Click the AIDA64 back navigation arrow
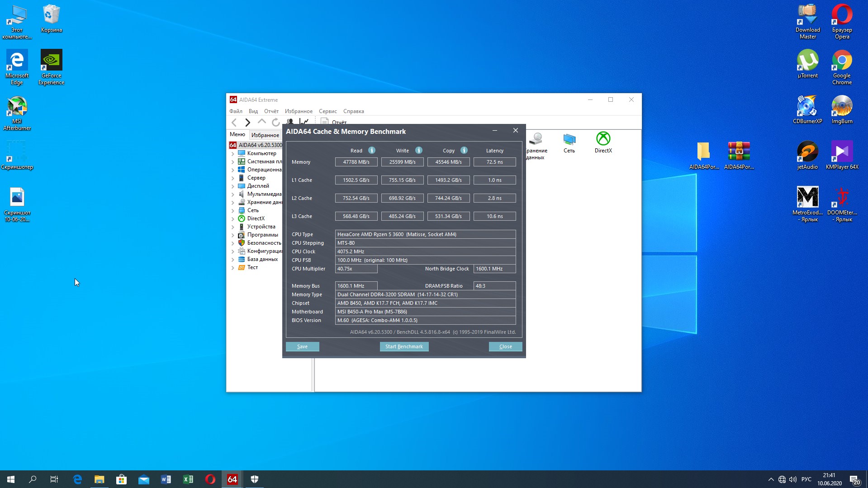The width and height of the screenshot is (868, 488). click(234, 122)
